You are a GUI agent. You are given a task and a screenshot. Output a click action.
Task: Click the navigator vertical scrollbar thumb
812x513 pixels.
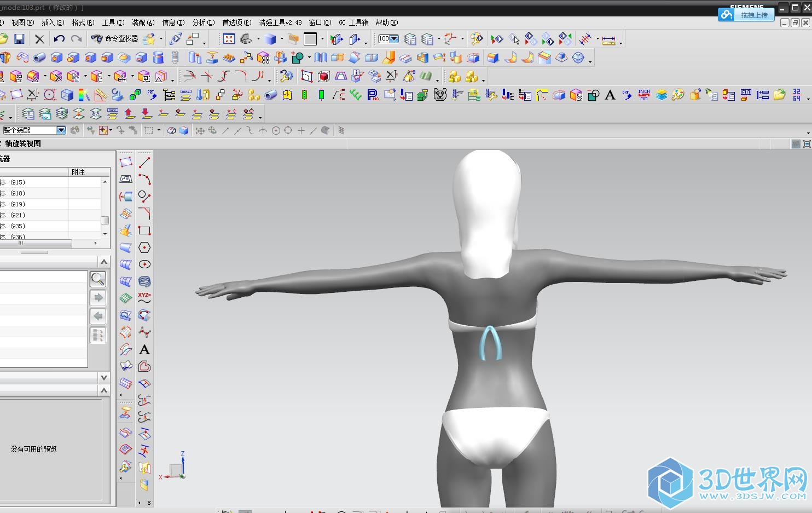105,220
